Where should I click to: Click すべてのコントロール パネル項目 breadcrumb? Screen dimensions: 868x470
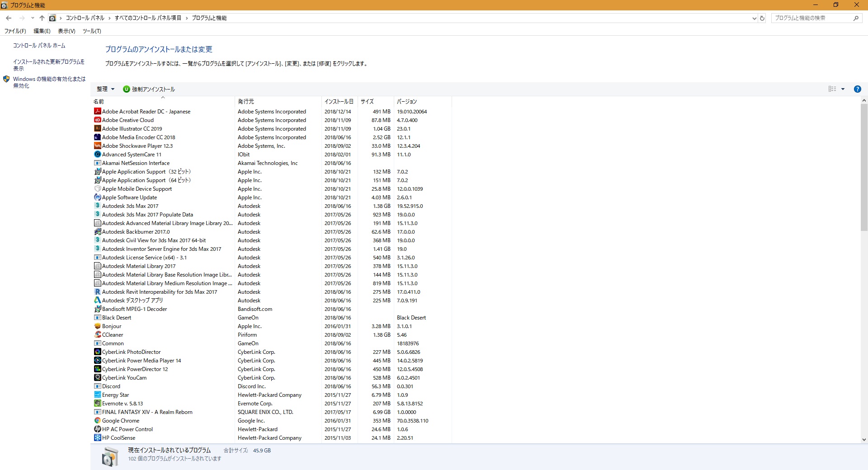tap(148, 18)
